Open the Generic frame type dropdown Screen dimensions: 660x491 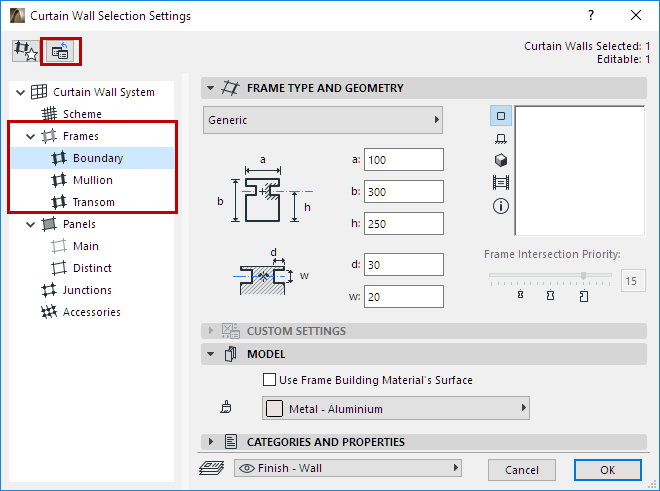[x=323, y=120]
